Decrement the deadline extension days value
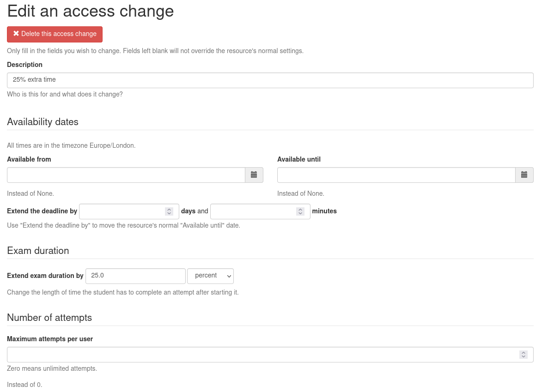This screenshot has height=392, width=554. (169, 214)
